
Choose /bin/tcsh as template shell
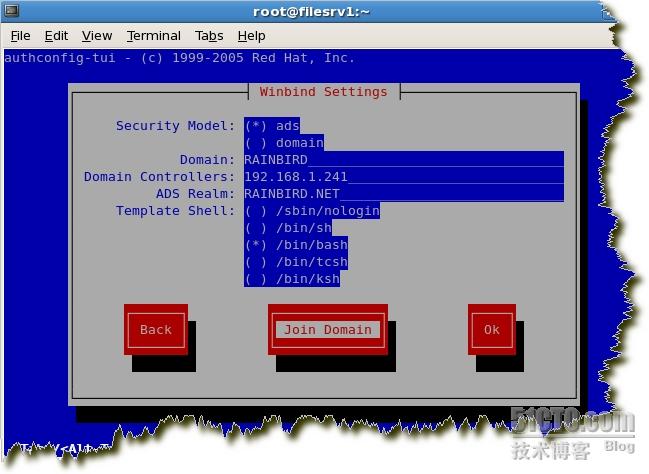[296, 262]
